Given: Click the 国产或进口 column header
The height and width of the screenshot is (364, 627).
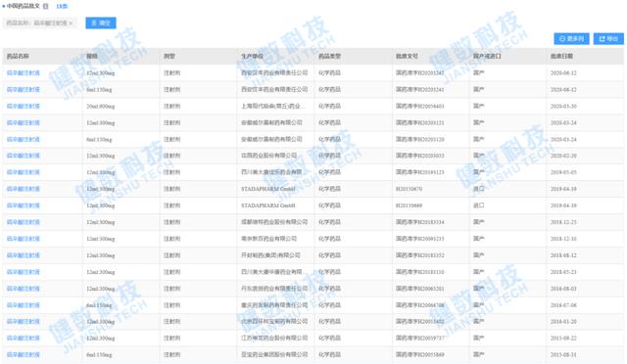Looking at the screenshot, I should [487, 57].
